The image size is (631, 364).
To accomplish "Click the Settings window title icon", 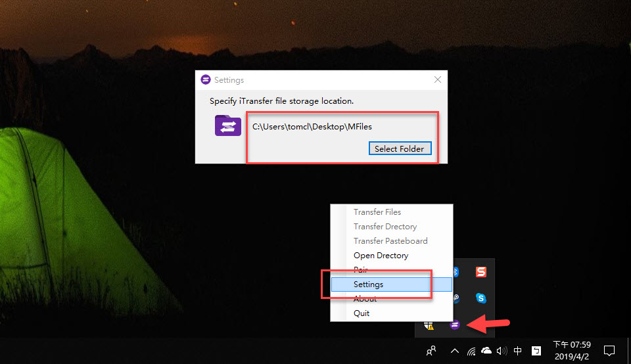I will tap(206, 80).
